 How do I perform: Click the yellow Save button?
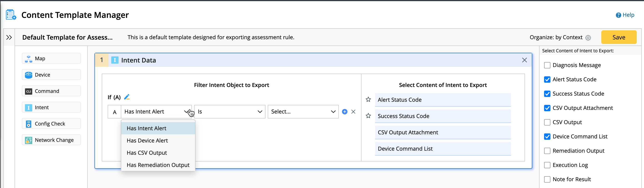tap(619, 37)
